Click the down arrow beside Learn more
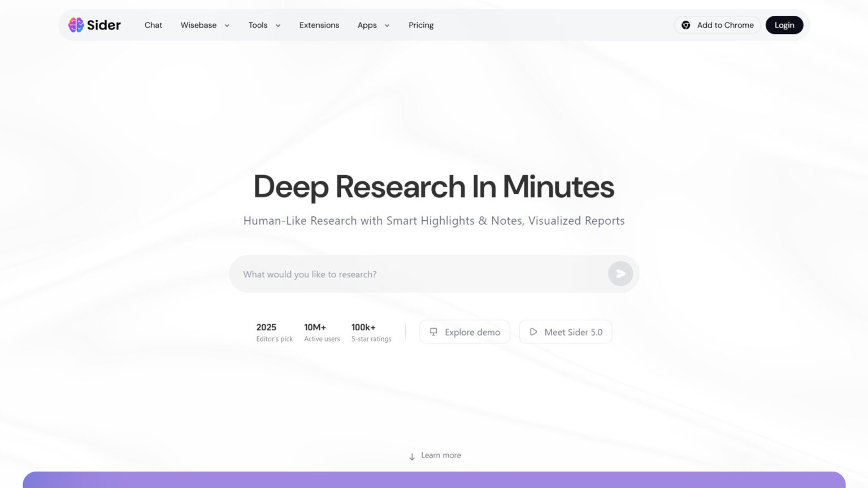This screenshot has width=868, height=488. pyautogui.click(x=412, y=456)
